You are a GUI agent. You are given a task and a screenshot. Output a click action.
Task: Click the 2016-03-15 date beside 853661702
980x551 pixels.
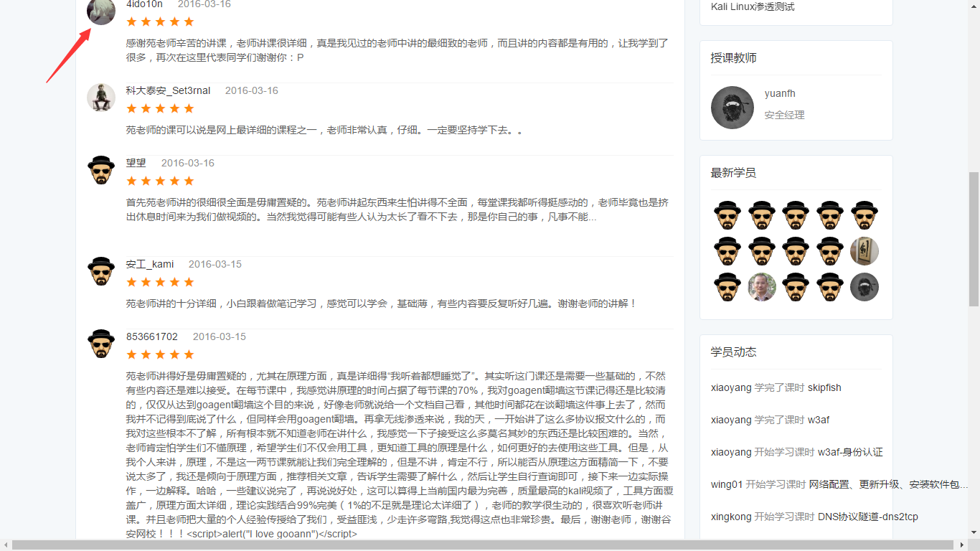point(220,336)
